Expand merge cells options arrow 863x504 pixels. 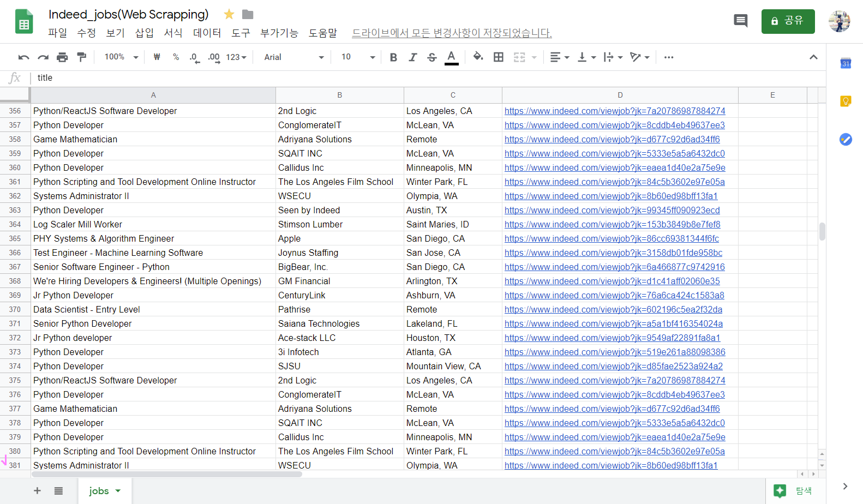[534, 57]
